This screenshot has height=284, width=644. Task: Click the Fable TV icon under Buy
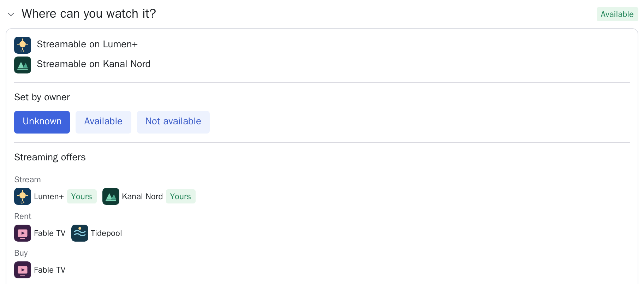[x=23, y=270]
